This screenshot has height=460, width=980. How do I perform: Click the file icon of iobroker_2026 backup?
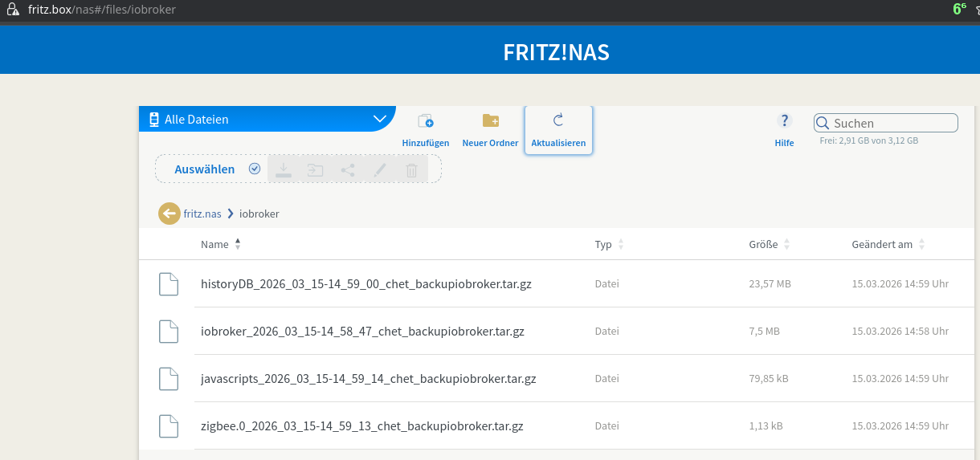(168, 332)
